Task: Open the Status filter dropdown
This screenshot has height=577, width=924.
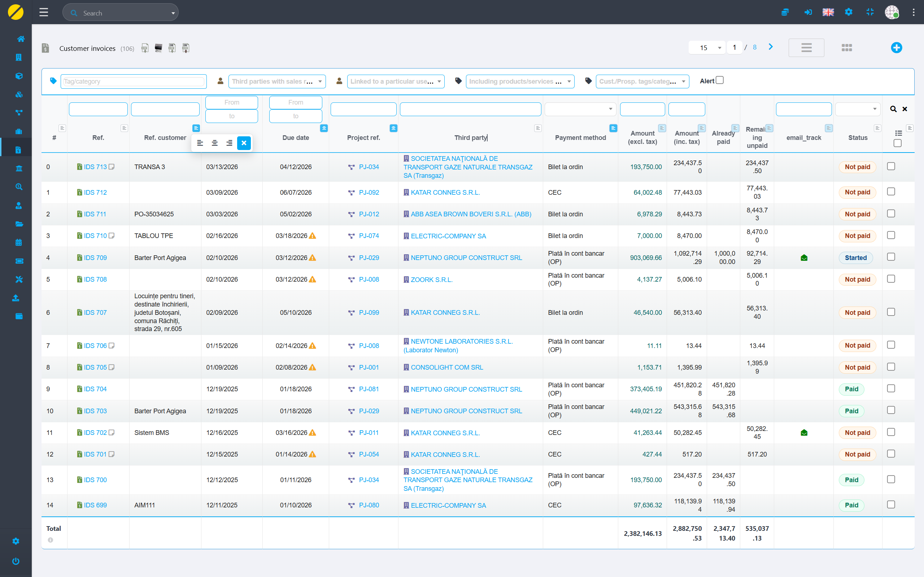Action: click(x=857, y=109)
